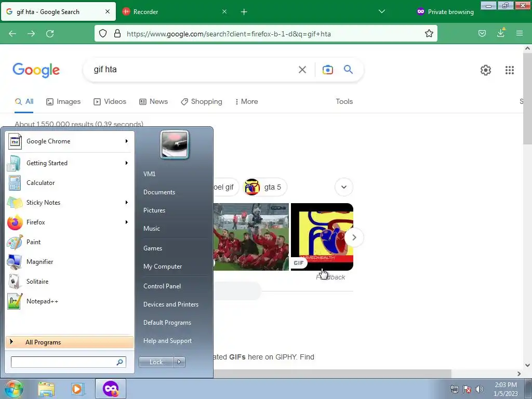Click the Firefox URL address bar
The width and height of the screenshot is (532, 399).
[x=265, y=33]
